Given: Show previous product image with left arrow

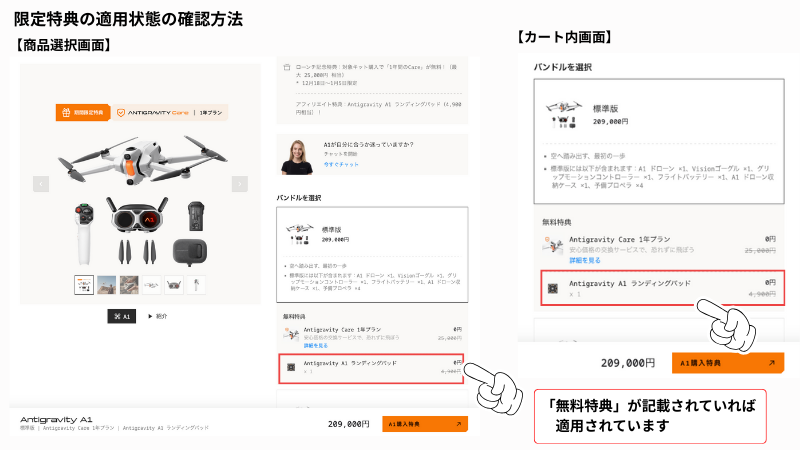Looking at the screenshot, I should [41, 184].
